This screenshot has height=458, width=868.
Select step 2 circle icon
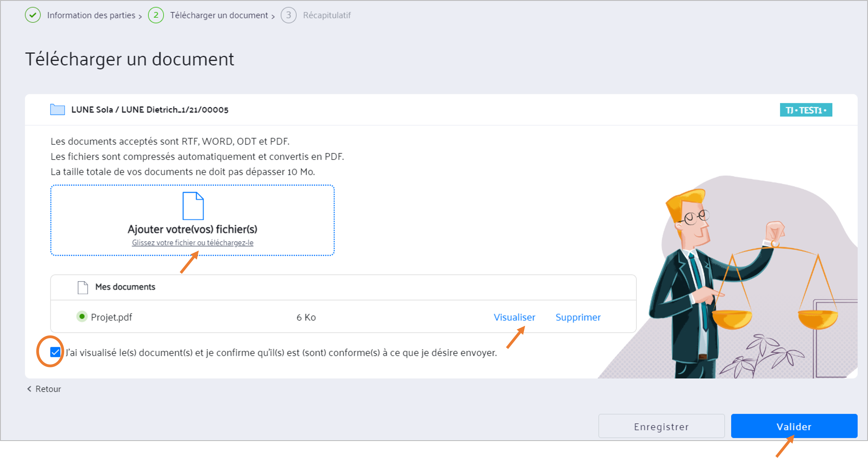[156, 15]
